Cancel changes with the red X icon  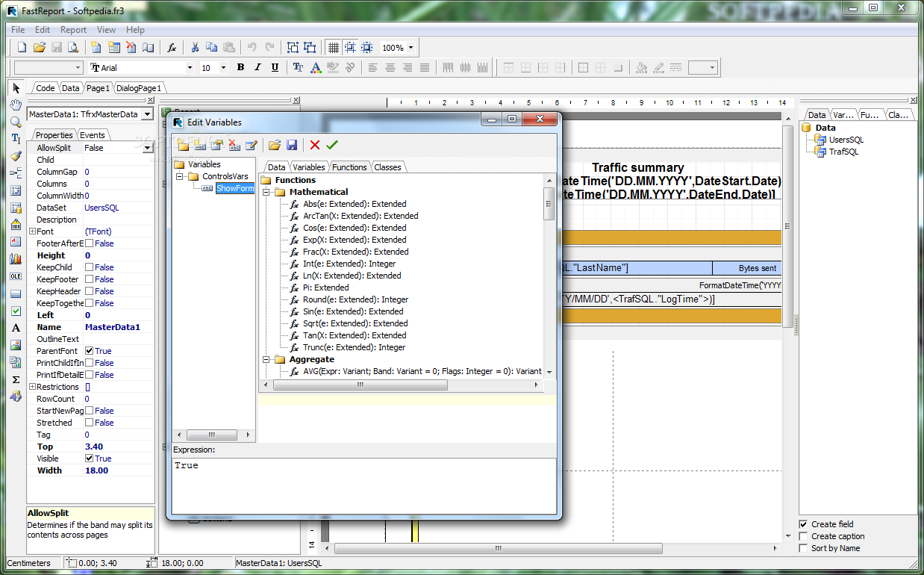coord(315,145)
